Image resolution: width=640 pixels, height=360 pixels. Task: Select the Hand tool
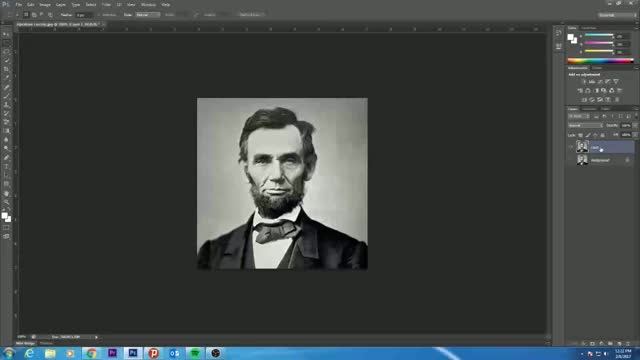tap(6, 193)
